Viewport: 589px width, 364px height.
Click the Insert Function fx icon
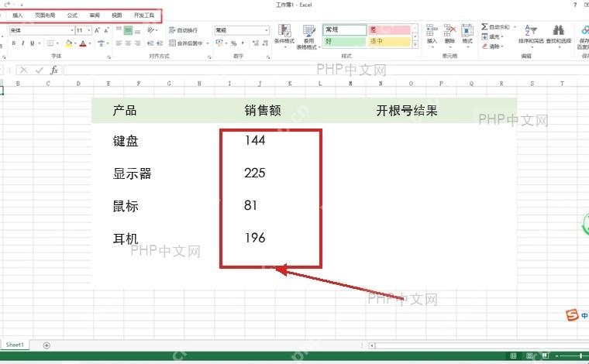pos(54,70)
